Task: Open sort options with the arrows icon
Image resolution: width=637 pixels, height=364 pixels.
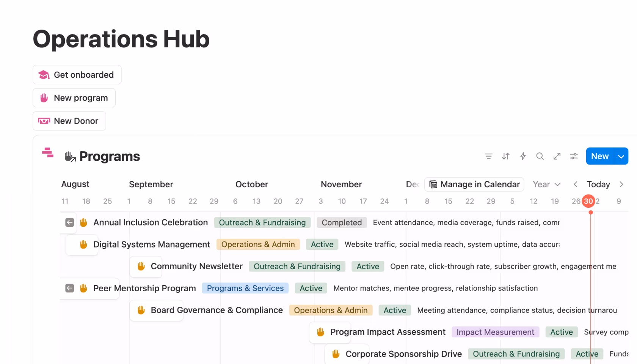Action: coord(505,156)
